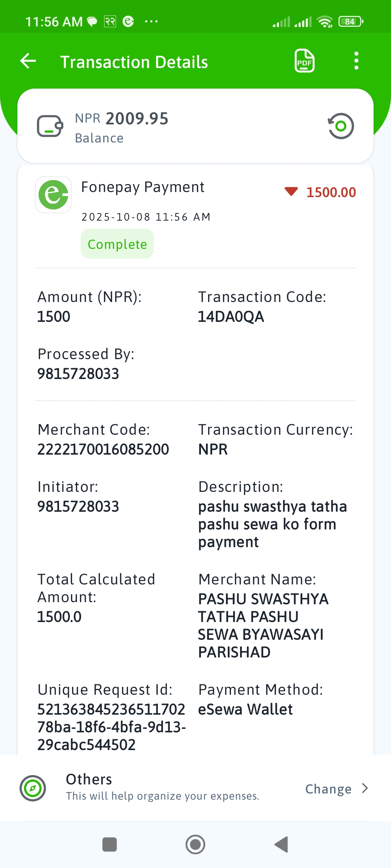391x868 pixels.
Task: Tap the Complete status badge
Action: 117,244
